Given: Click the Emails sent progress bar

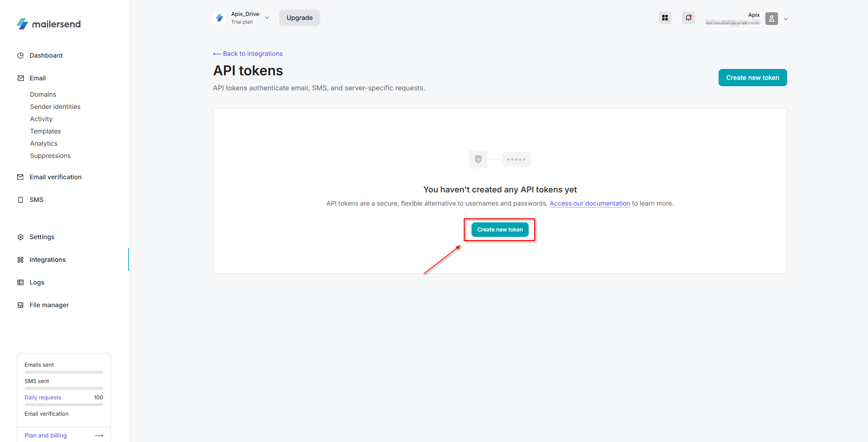Looking at the screenshot, I should (x=64, y=372).
